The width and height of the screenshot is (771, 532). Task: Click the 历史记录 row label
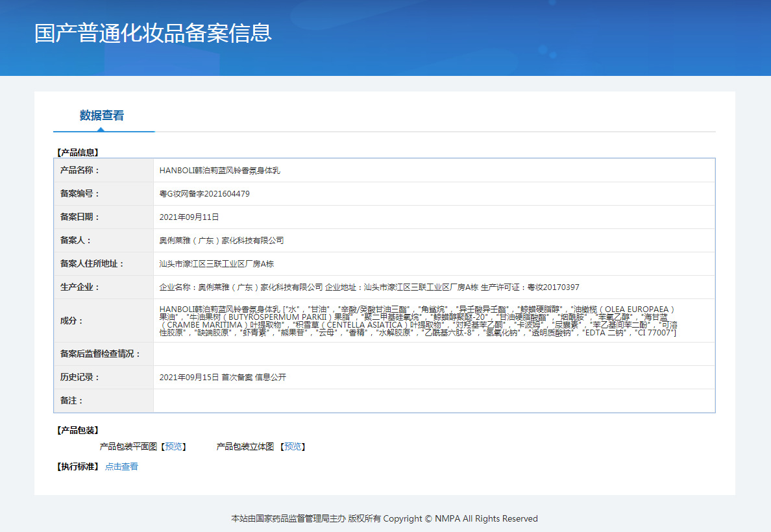(x=80, y=377)
